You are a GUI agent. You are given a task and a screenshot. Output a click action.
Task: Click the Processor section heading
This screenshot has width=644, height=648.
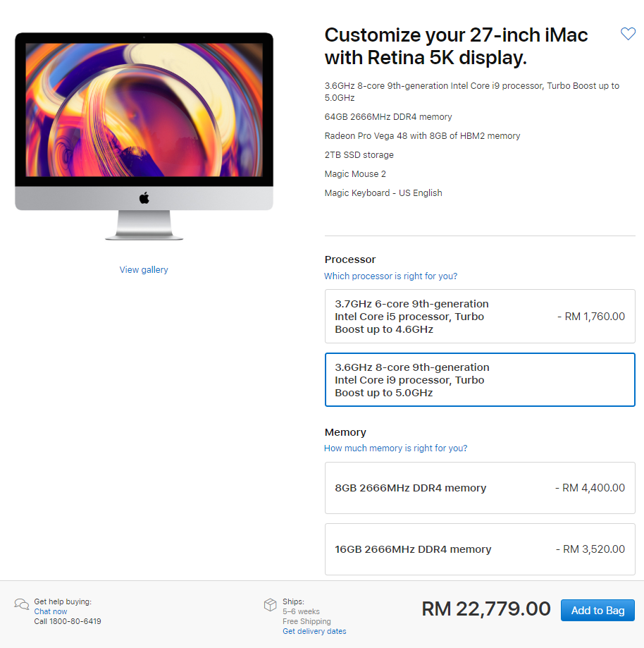coord(350,259)
